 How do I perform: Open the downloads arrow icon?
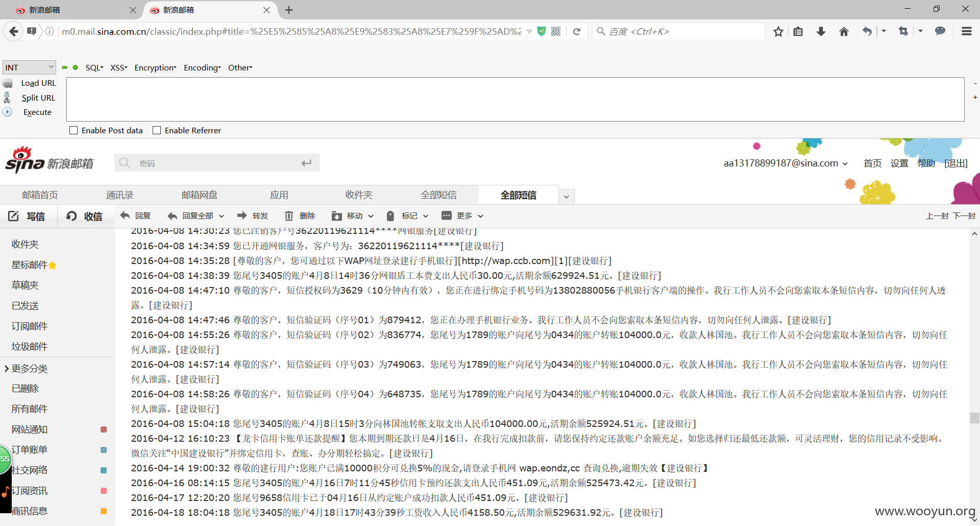821,32
